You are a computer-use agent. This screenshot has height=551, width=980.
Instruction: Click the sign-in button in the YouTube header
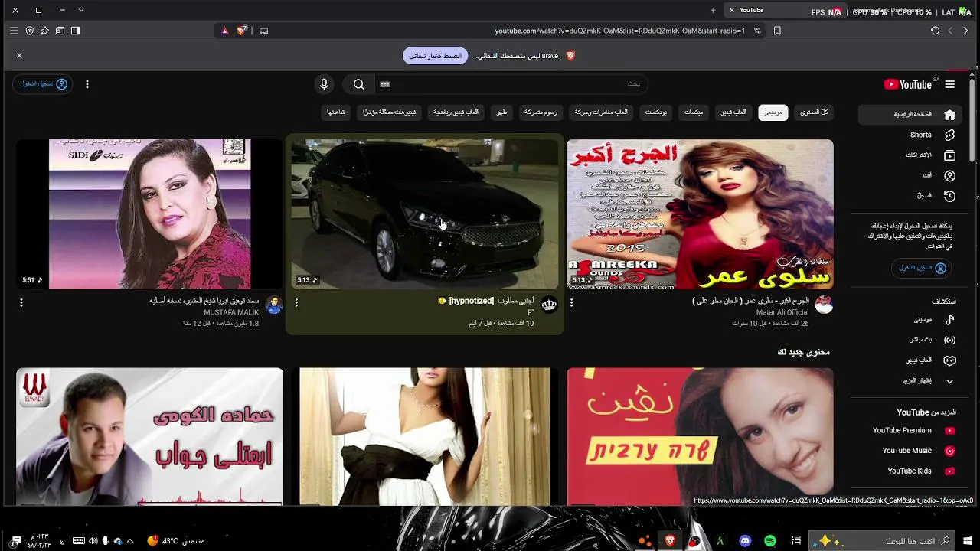point(43,84)
